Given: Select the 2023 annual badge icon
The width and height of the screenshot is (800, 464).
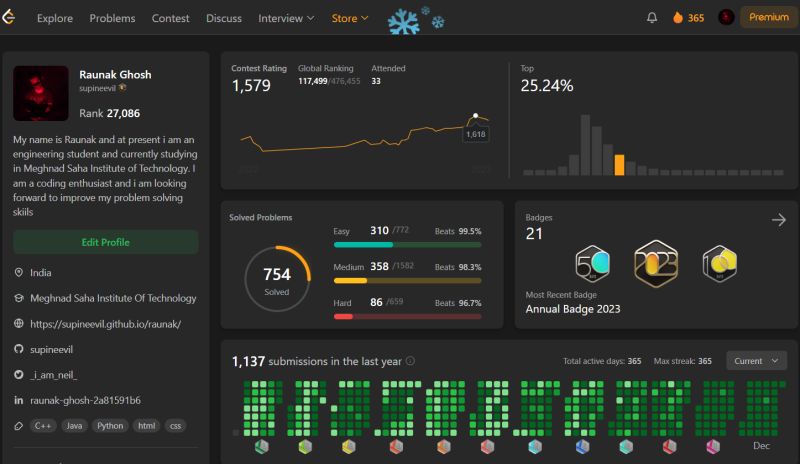Looking at the screenshot, I should tap(656, 264).
